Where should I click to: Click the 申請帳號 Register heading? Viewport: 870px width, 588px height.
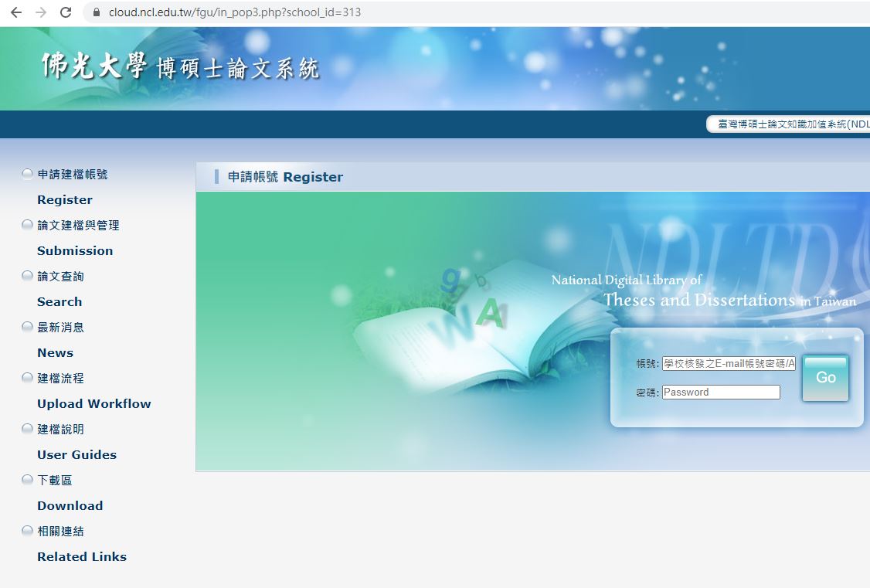pos(285,177)
